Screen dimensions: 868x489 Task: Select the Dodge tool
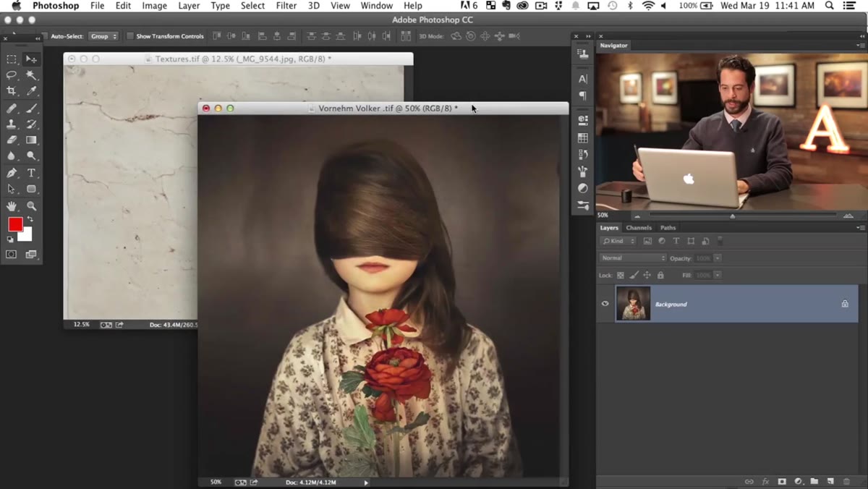[x=31, y=156]
